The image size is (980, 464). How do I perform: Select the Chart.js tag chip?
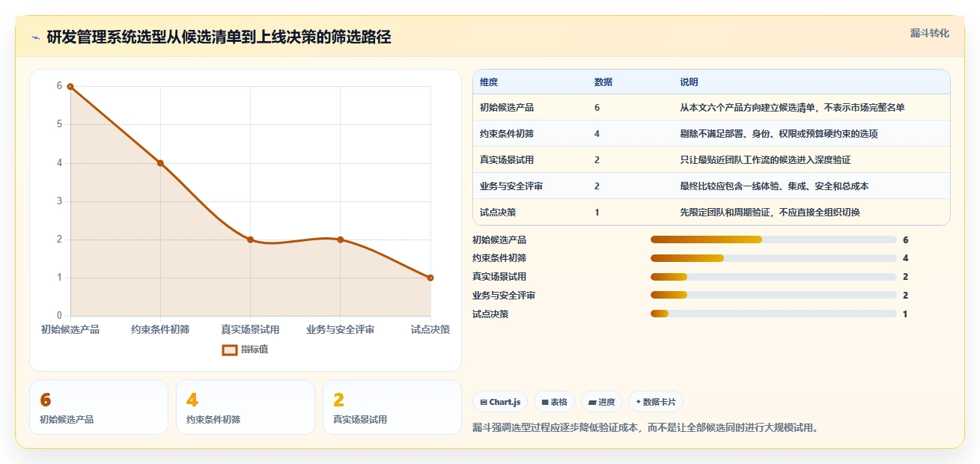tap(500, 402)
